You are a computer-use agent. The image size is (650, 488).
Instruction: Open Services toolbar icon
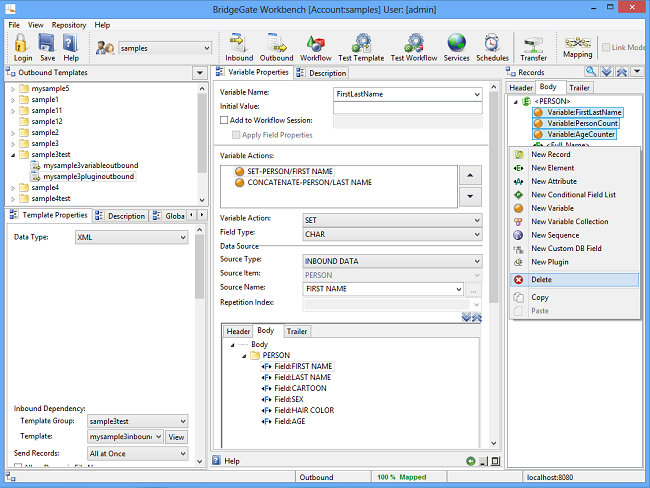click(456, 47)
